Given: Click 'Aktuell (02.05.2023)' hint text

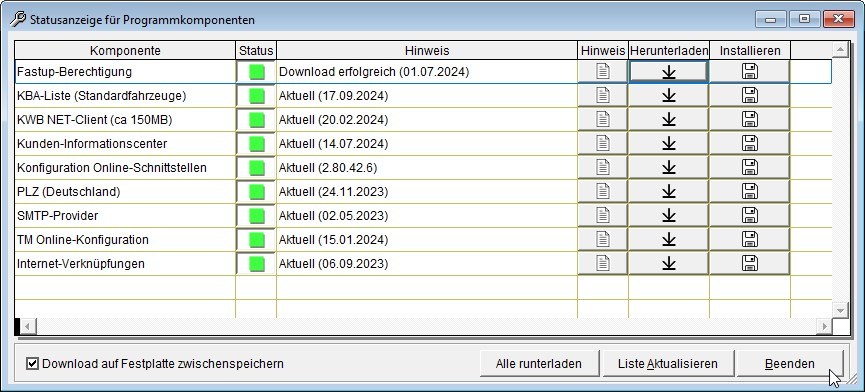Looking at the screenshot, I should click(334, 216).
